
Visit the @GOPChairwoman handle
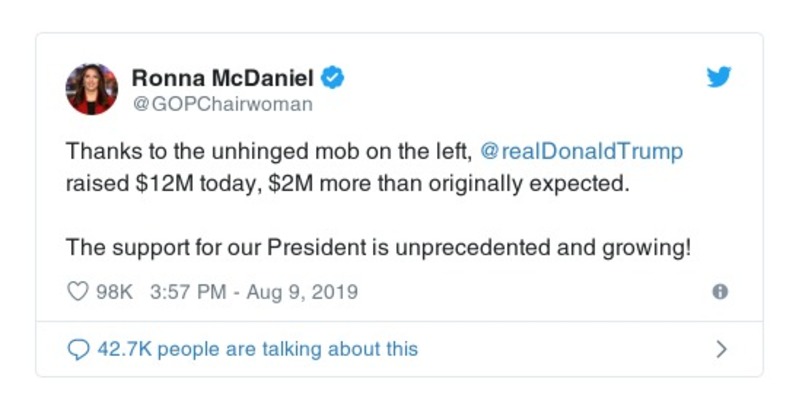tap(222, 103)
